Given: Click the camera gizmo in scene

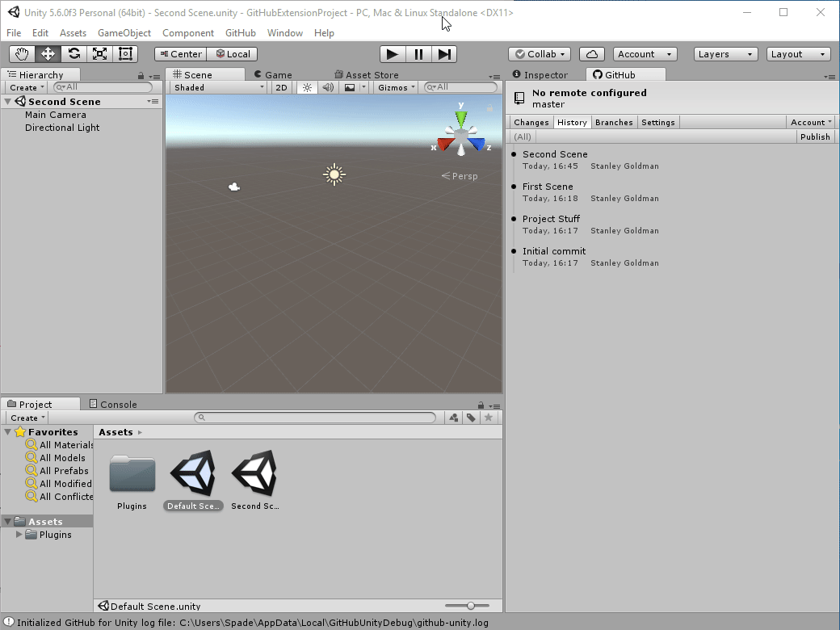Looking at the screenshot, I should pyautogui.click(x=234, y=187).
